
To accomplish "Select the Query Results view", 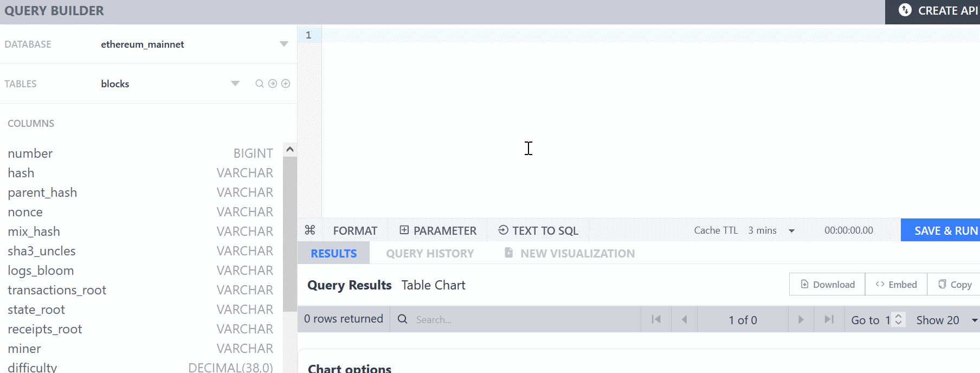I will [x=349, y=285].
